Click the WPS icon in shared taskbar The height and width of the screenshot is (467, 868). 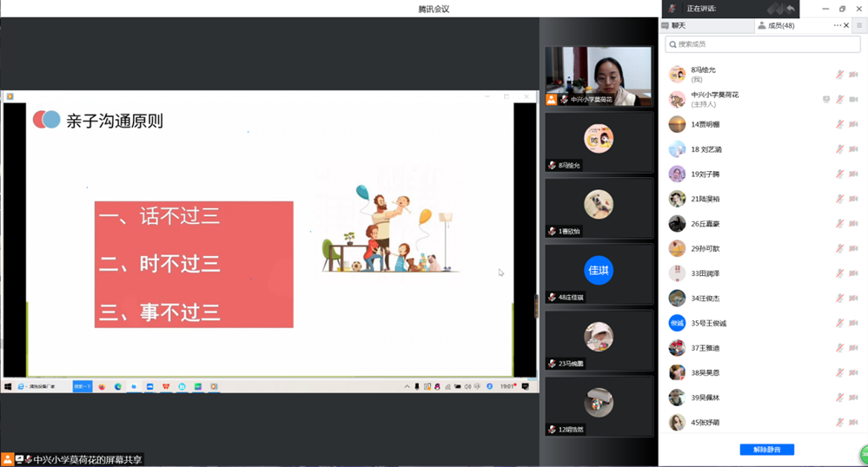pyautogui.click(x=165, y=386)
